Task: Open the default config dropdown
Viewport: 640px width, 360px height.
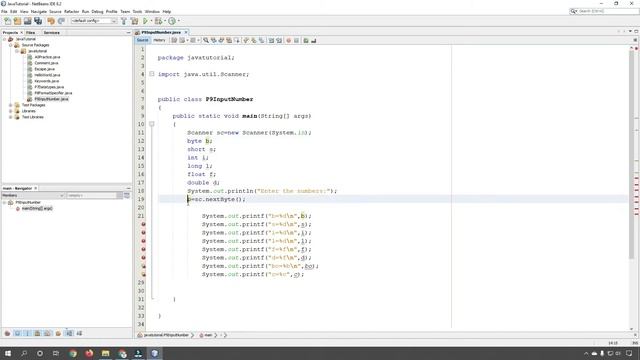Action: [x=94, y=21]
